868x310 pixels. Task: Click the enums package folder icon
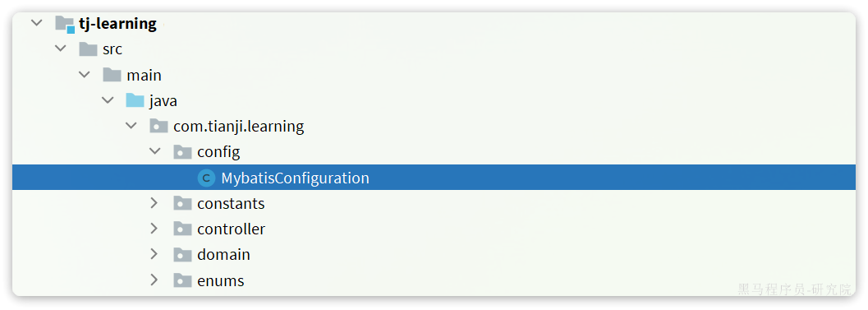click(182, 280)
